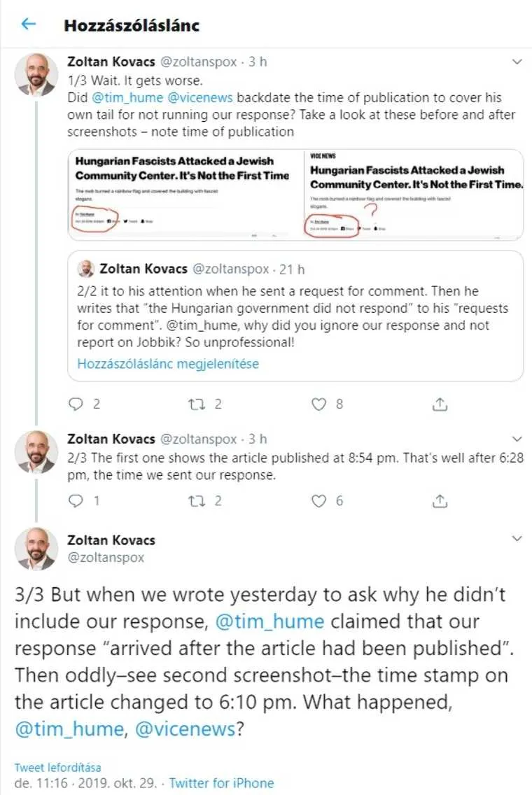The height and width of the screenshot is (795, 532).
Task: Open options chevron on 2/3 tweet
Action: tap(517, 439)
